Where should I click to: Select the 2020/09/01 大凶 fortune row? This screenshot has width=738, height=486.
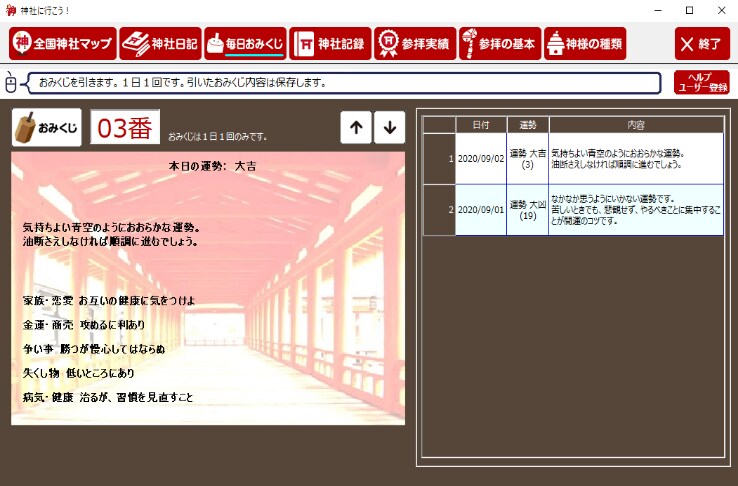588,209
